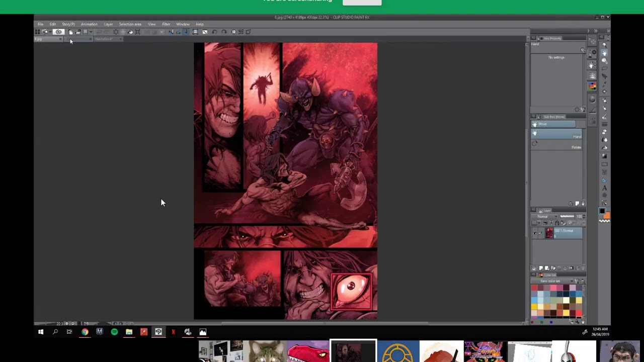Open Spotify from the taskbar
Viewport: 644px width, 362px height.
pos(114,332)
